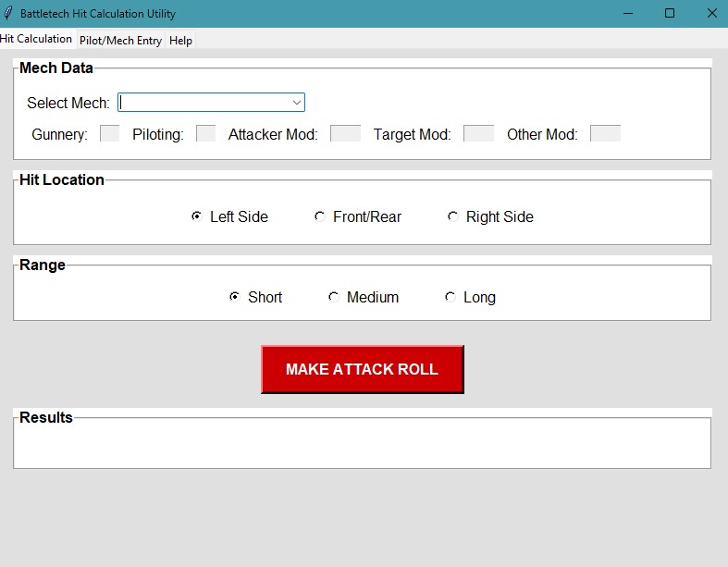Select the Target Mod input box
This screenshot has height=567, width=728.
(x=478, y=133)
